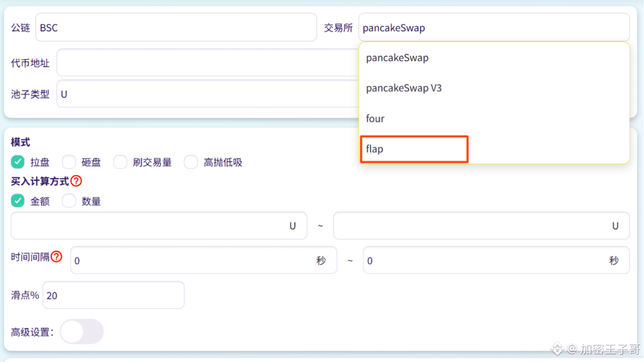The height and width of the screenshot is (362, 644).
Task: Select four from the exchange list
Action: [x=495, y=119]
